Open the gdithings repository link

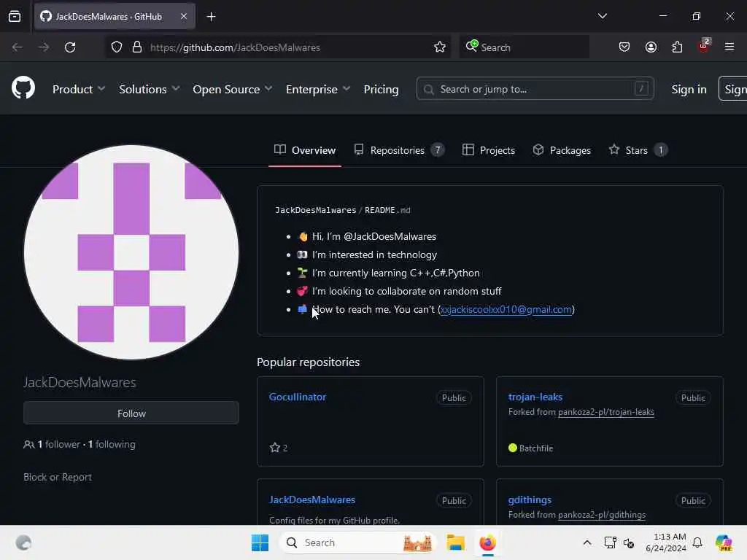530,499
